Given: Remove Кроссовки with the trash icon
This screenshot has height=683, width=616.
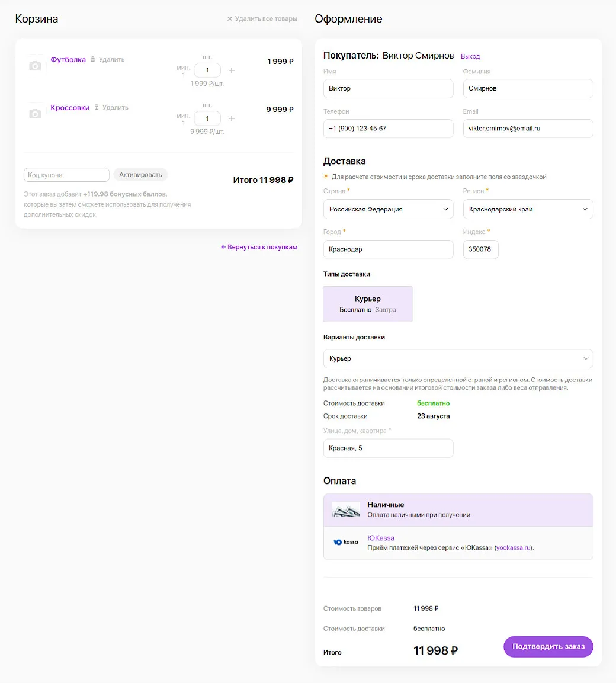Looking at the screenshot, I should click(x=97, y=107).
